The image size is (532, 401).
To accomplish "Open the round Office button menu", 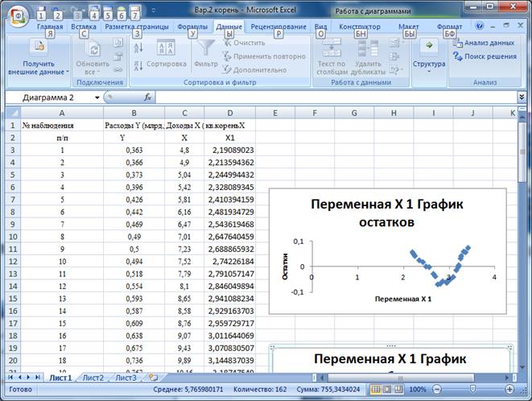I will click(17, 15).
